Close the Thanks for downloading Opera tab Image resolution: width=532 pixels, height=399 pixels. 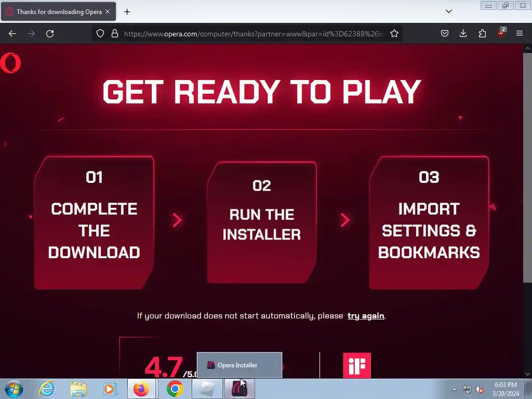pyautogui.click(x=108, y=11)
